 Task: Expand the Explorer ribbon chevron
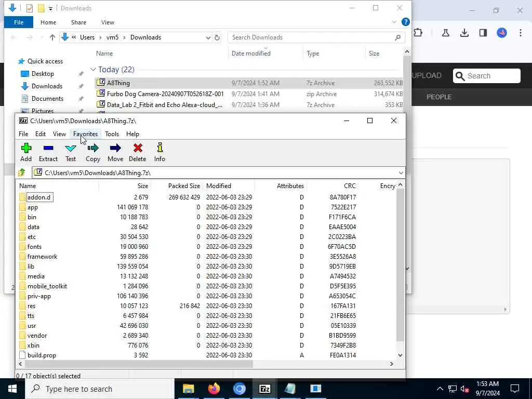(x=394, y=22)
